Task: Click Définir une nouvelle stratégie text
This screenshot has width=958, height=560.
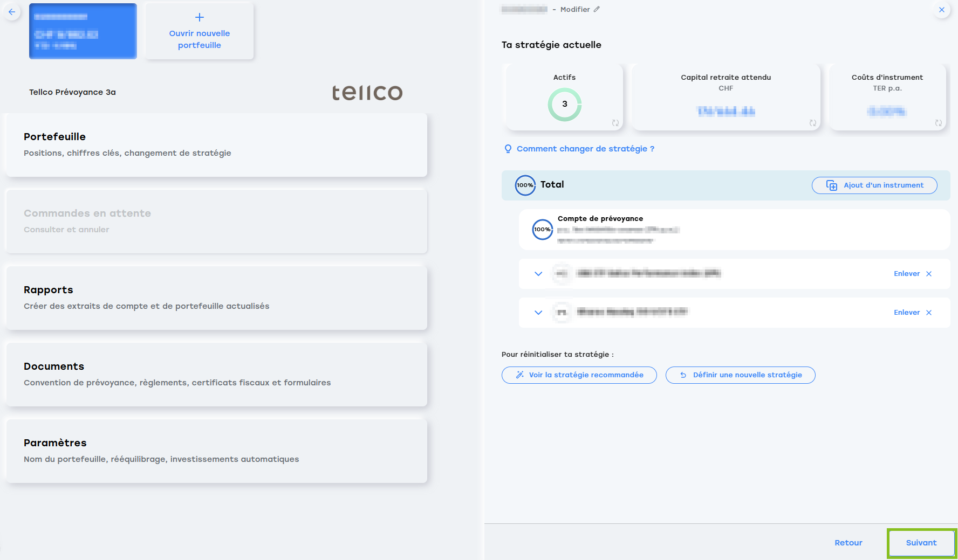Action: pos(748,375)
